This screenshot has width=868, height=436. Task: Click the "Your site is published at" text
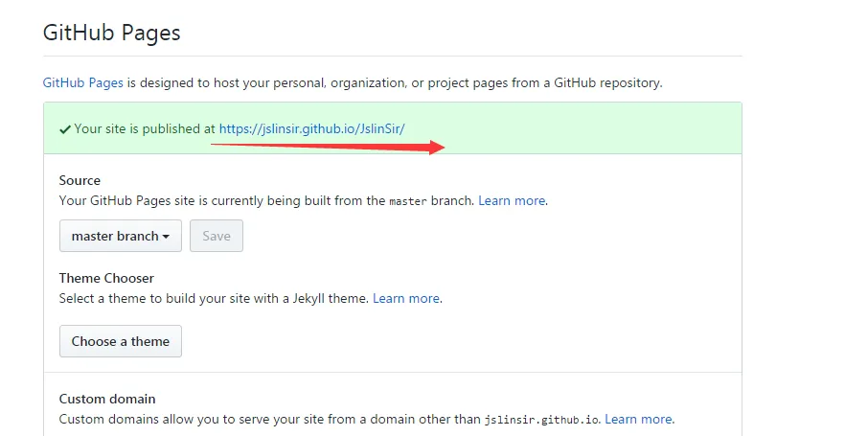coord(145,128)
